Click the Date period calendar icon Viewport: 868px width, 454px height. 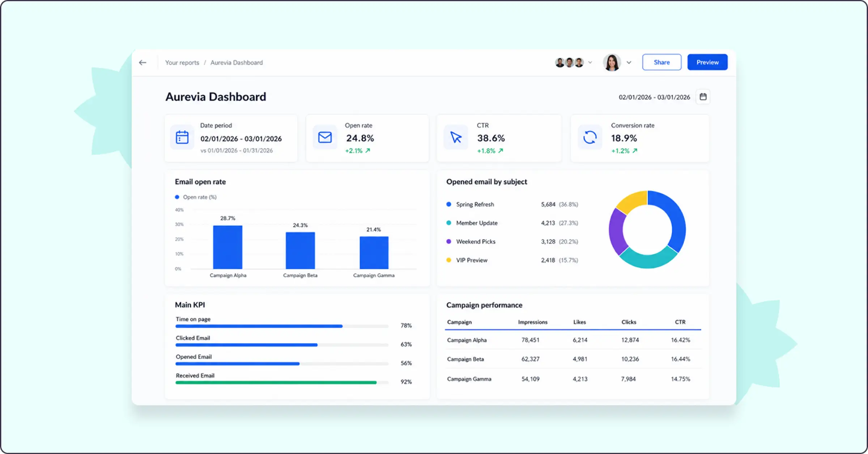pos(182,138)
